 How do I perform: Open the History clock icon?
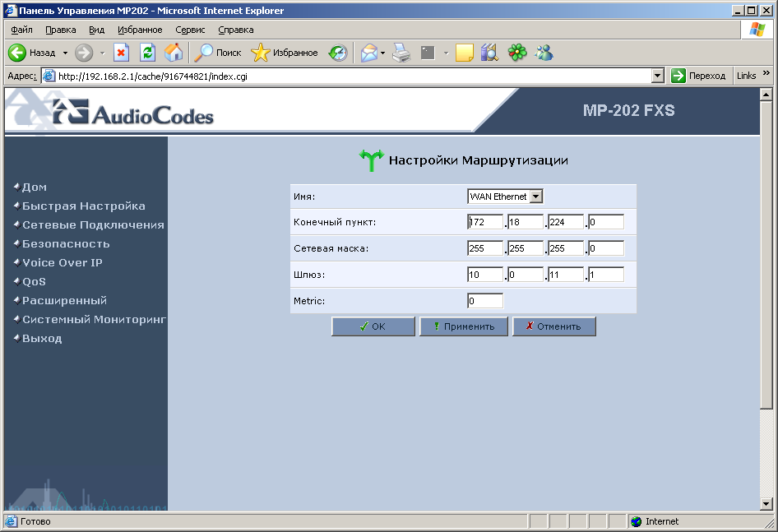pyautogui.click(x=338, y=53)
